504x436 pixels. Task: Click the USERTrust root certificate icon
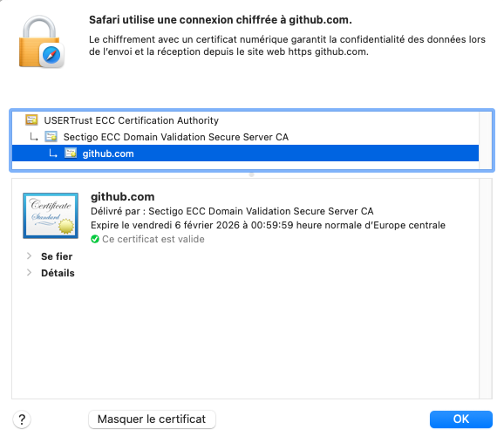click(x=31, y=120)
